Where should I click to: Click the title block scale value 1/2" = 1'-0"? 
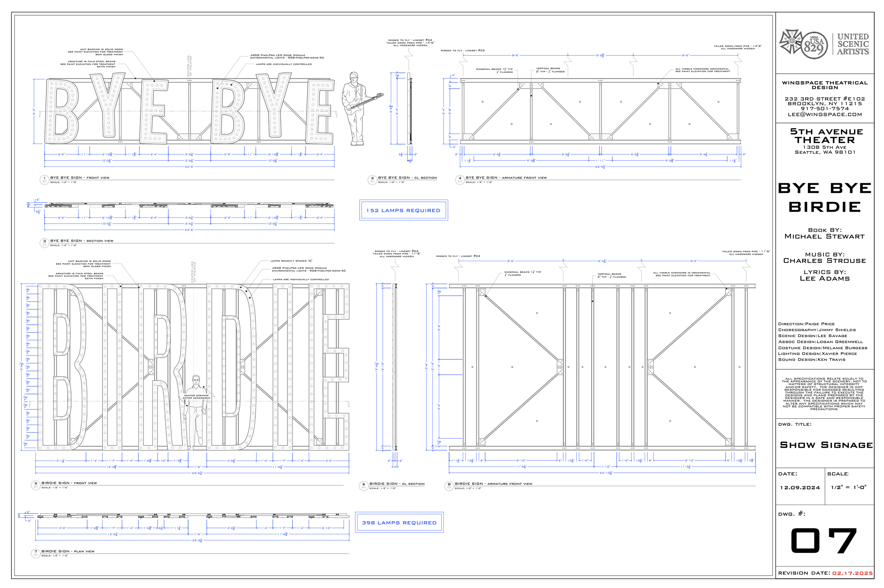848,487
